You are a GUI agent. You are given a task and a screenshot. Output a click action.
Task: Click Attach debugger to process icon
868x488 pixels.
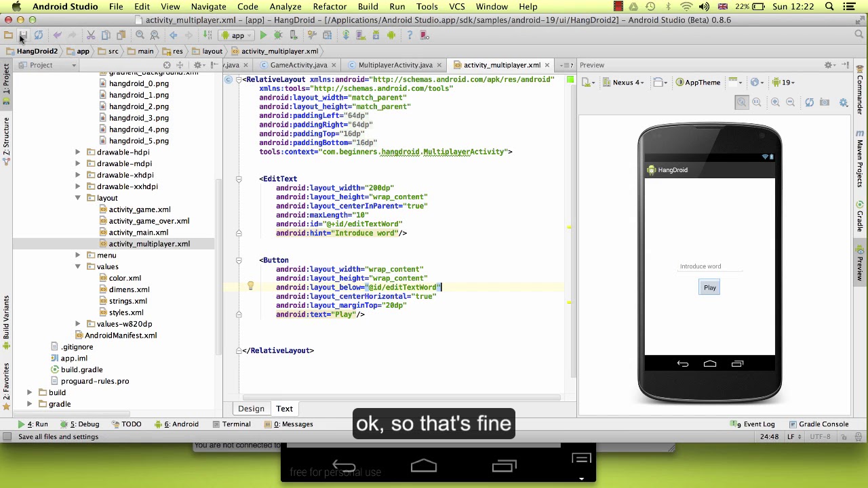[x=294, y=35]
